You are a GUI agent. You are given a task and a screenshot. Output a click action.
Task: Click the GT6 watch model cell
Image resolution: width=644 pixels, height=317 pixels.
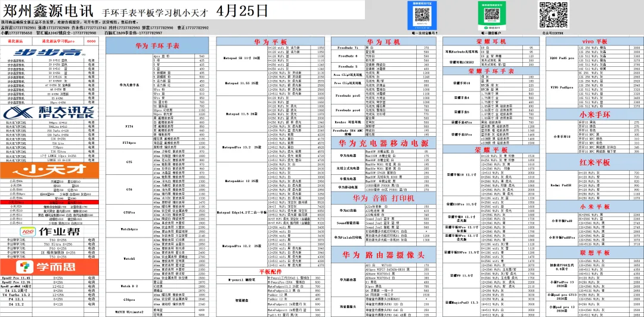click(129, 189)
